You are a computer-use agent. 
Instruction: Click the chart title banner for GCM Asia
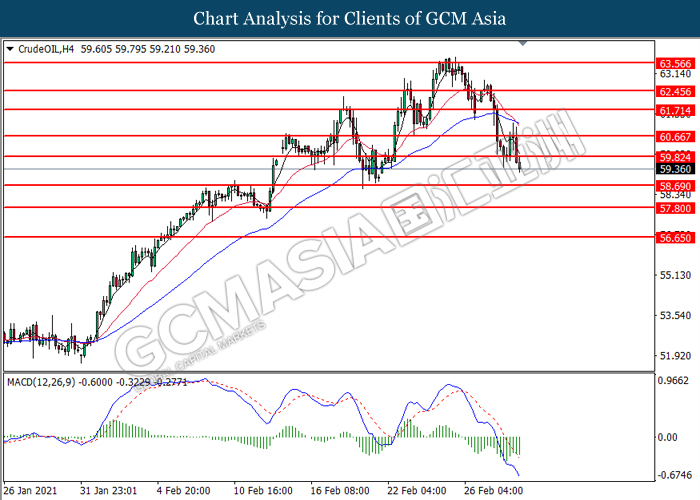pyautogui.click(x=350, y=18)
